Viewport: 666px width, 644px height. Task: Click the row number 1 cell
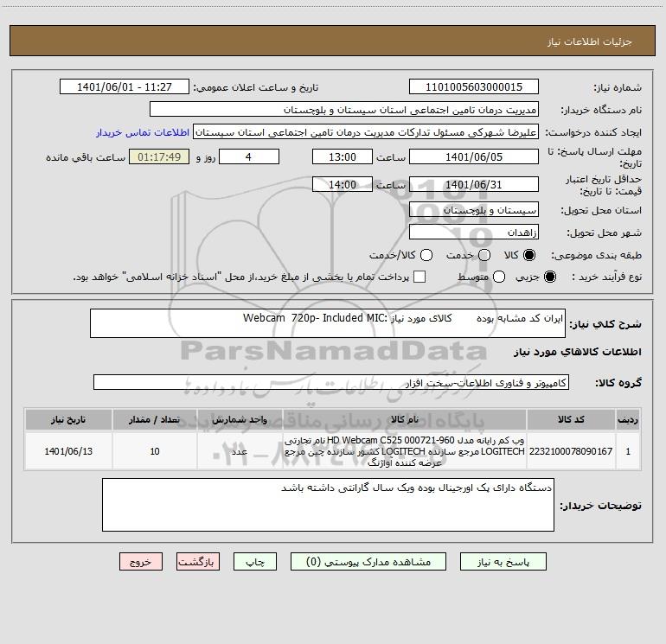point(628,451)
